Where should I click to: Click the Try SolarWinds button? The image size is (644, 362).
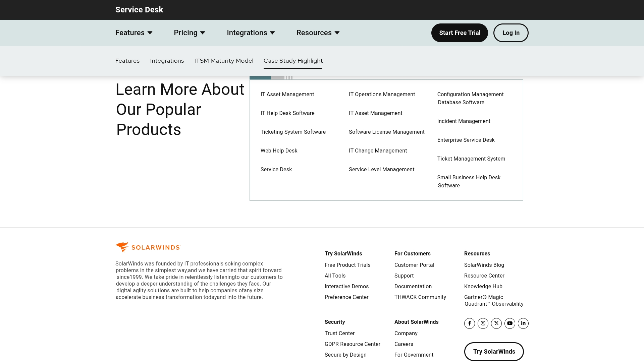tap(494, 352)
